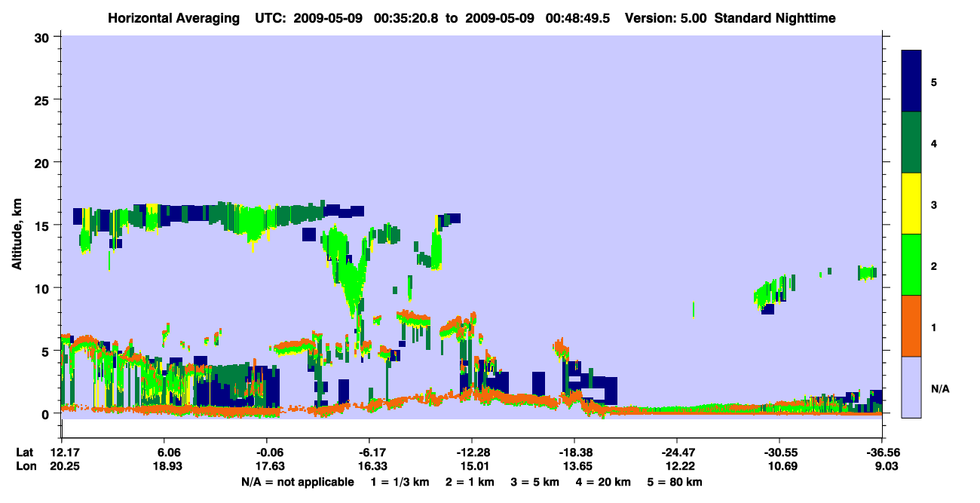
Task: Click the longitude value 15.01
Action: (x=473, y=466)
